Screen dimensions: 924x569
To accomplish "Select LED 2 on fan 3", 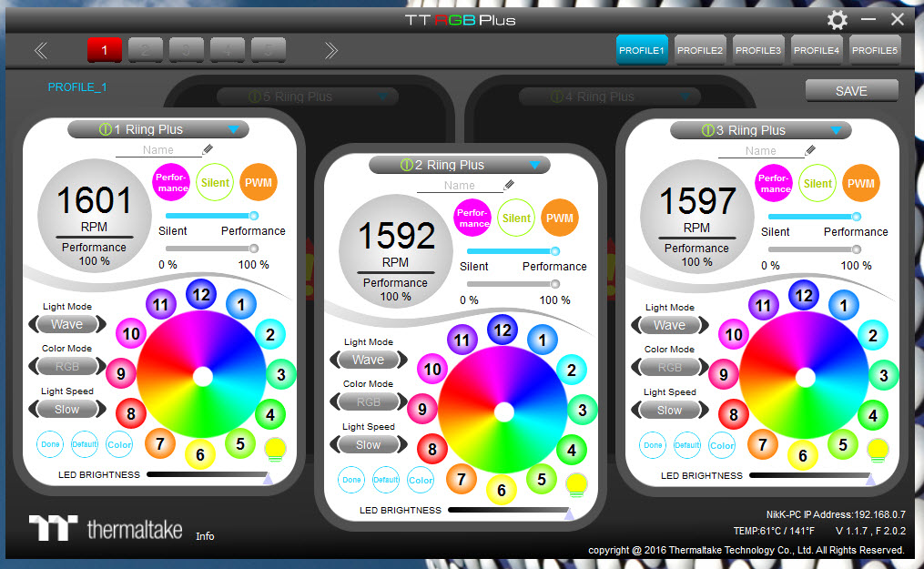I will (873, 335).
